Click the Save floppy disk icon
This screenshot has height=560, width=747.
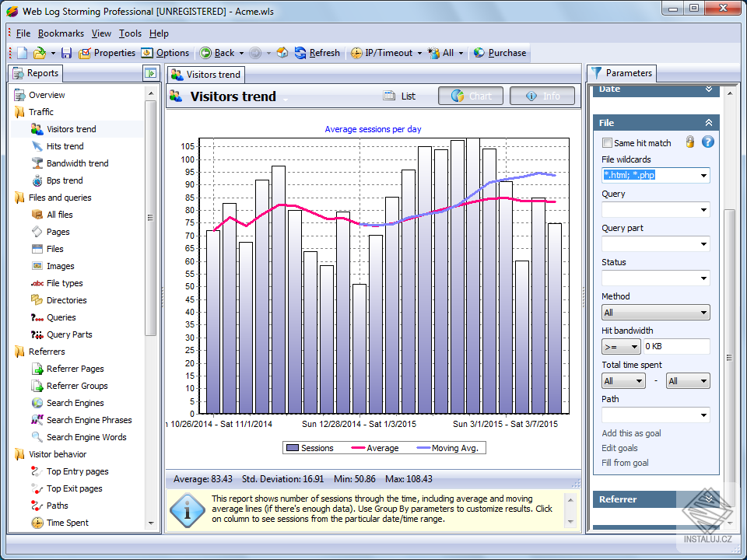[66, 53]
